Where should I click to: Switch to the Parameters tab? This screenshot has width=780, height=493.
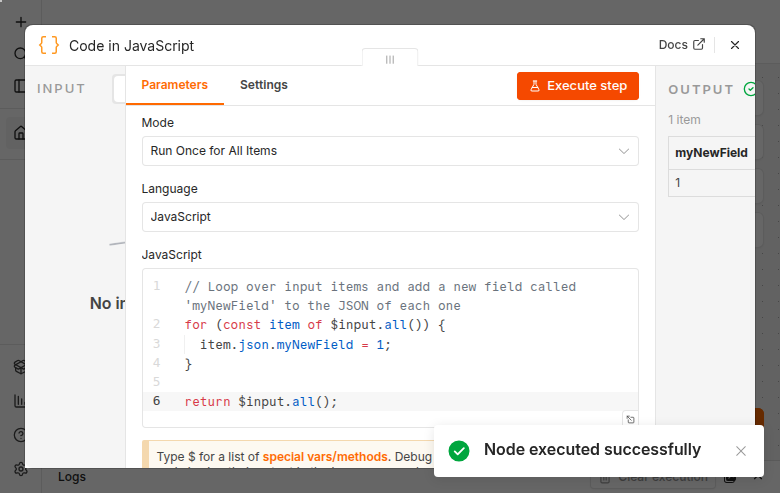click(174, 85)
